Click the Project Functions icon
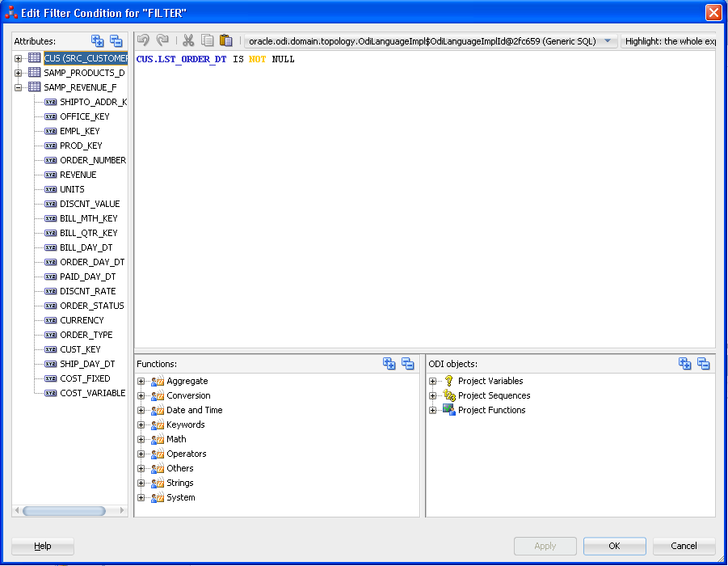 tap(449, 410)
